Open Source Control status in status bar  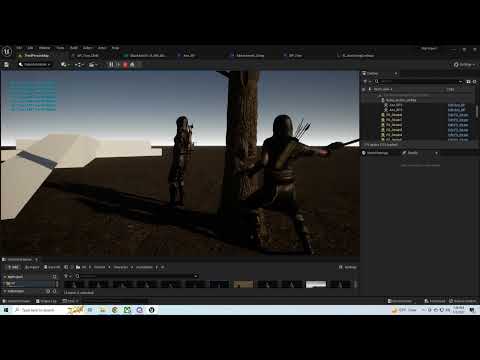click(x=463, y=301)
